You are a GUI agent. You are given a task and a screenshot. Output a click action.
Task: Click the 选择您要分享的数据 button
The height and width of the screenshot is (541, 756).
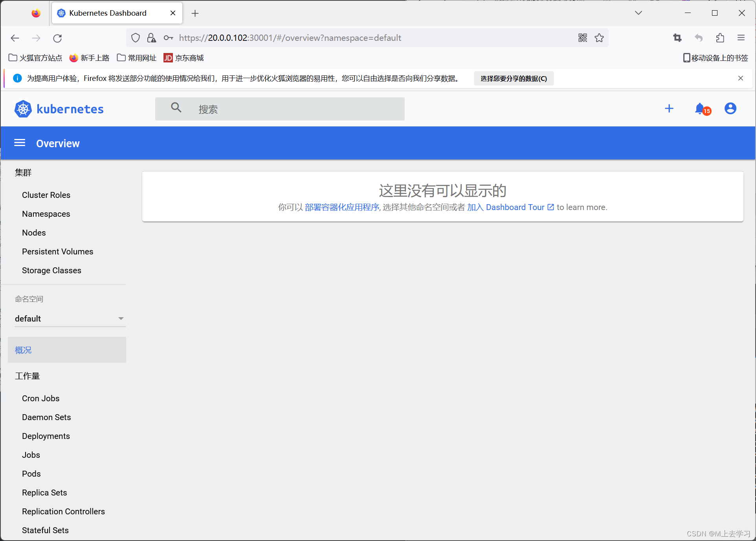click(x=514, y=79)
